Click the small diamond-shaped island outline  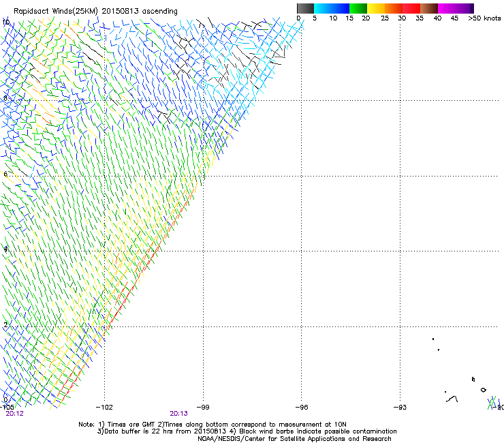click(483, 390)
